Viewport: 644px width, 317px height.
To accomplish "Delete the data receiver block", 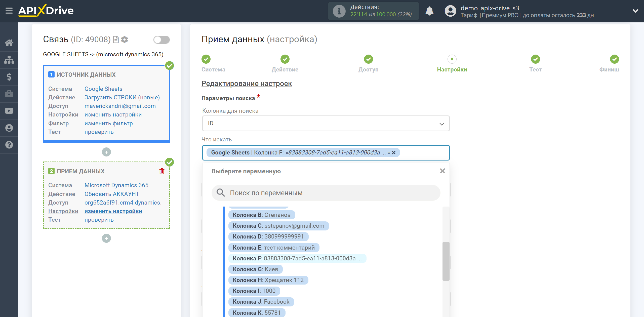I will [162, 171].
